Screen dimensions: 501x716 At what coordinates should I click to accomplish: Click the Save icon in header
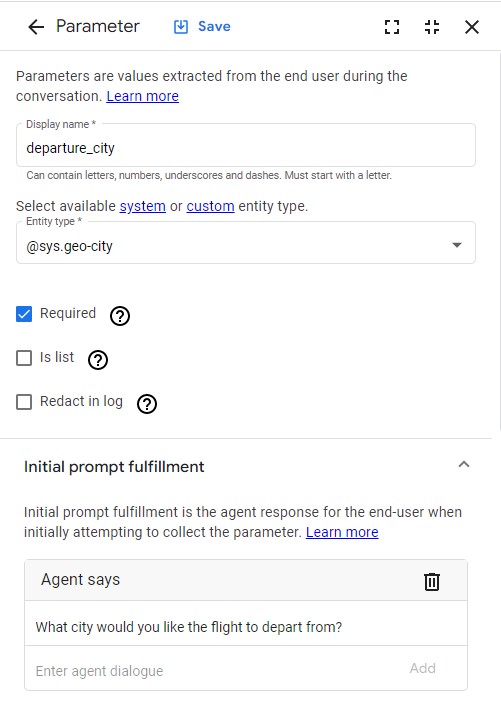tap(181, 26)
